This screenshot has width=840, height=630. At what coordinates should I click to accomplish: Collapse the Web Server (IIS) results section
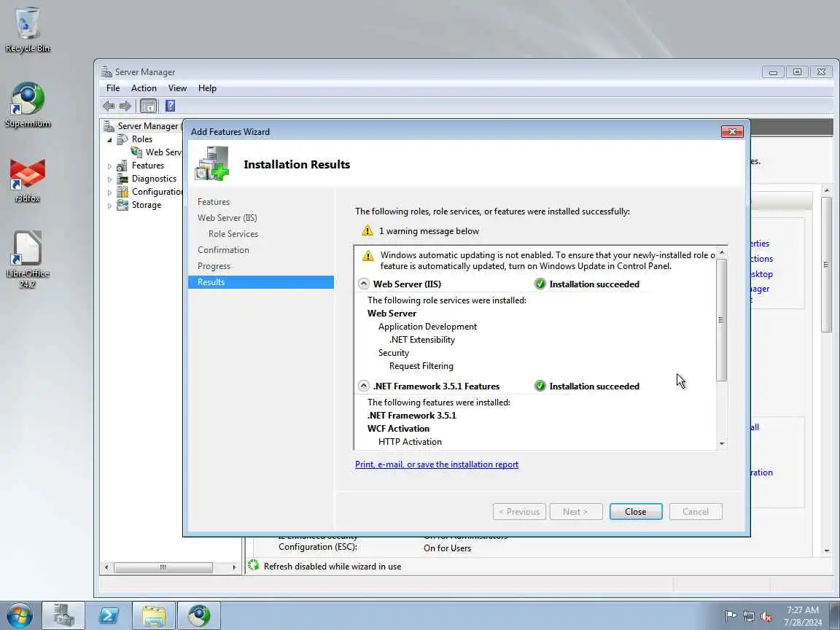[x=364, y=284]
